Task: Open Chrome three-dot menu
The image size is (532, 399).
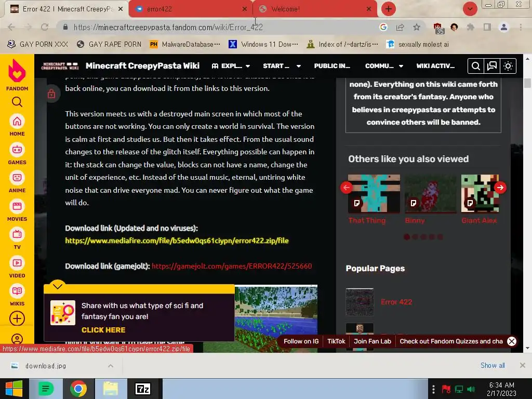Action: 521,27
